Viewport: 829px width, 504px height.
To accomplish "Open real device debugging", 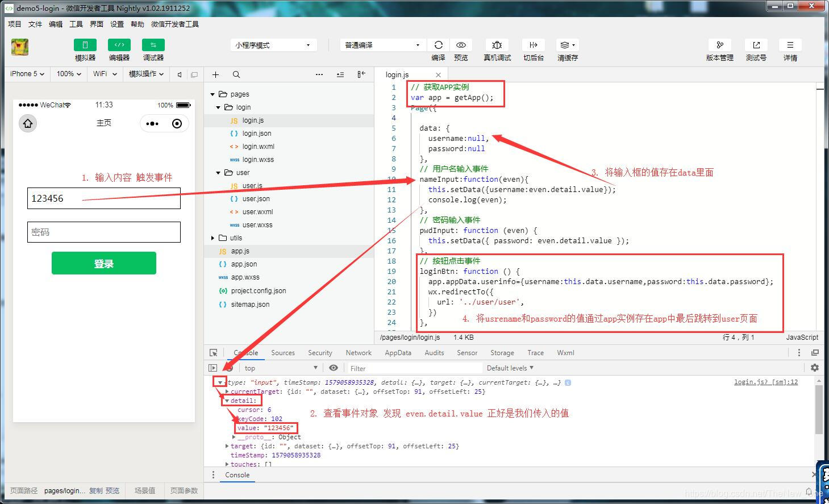I will (x=497, y=45).
